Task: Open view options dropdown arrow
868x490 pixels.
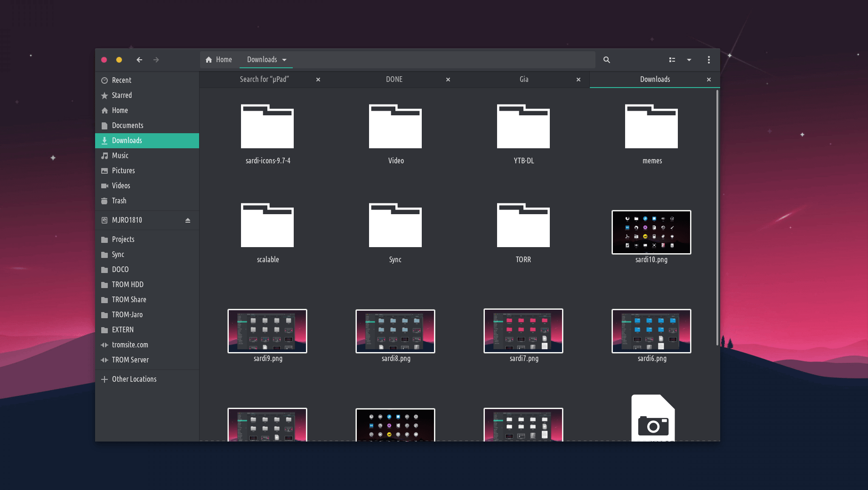Action: [689, 60]
